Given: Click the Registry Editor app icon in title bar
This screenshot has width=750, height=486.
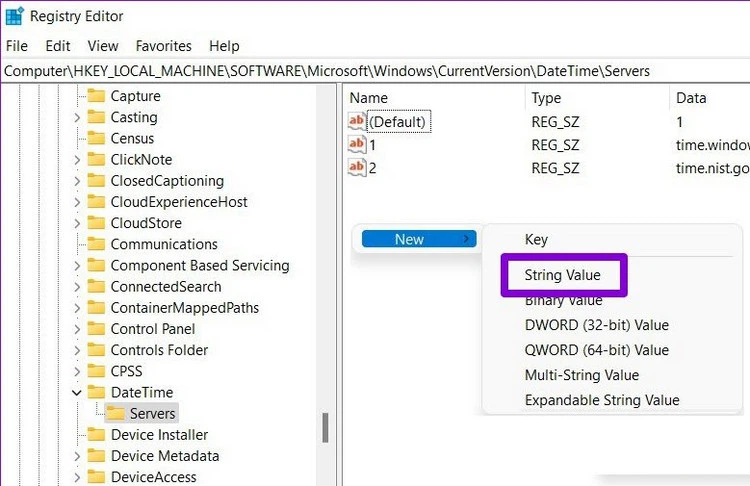Looking at the screenshot, I should click(x=14, y=16).
